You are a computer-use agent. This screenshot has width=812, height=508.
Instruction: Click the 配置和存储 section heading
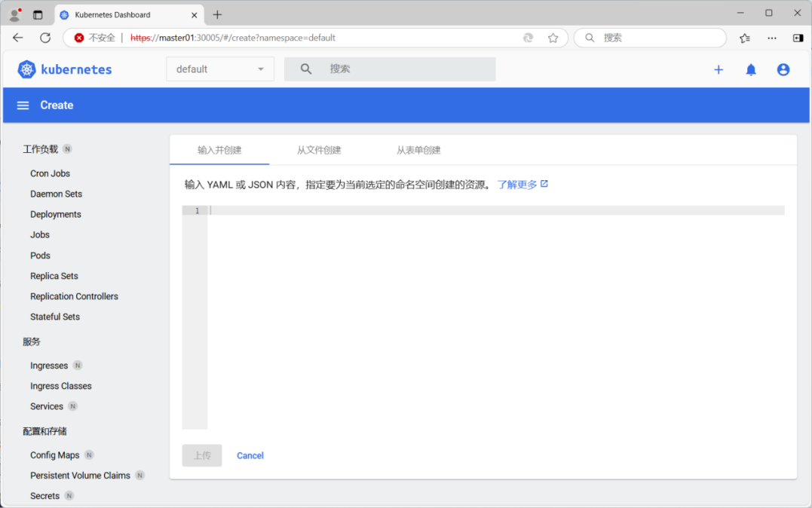tap(44, 431)
